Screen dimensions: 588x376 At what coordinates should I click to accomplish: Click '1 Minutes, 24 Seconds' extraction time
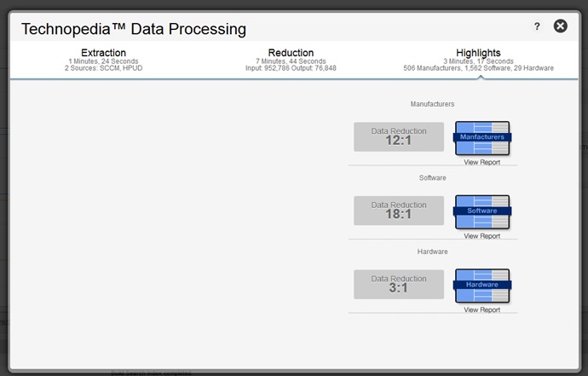point(103,61)
